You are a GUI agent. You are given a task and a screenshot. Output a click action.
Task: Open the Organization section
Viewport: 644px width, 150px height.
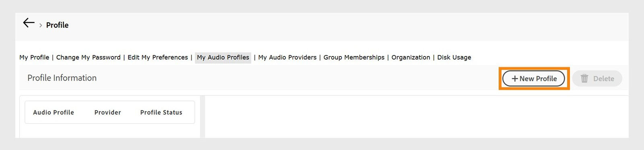click(x=411, y=57)
